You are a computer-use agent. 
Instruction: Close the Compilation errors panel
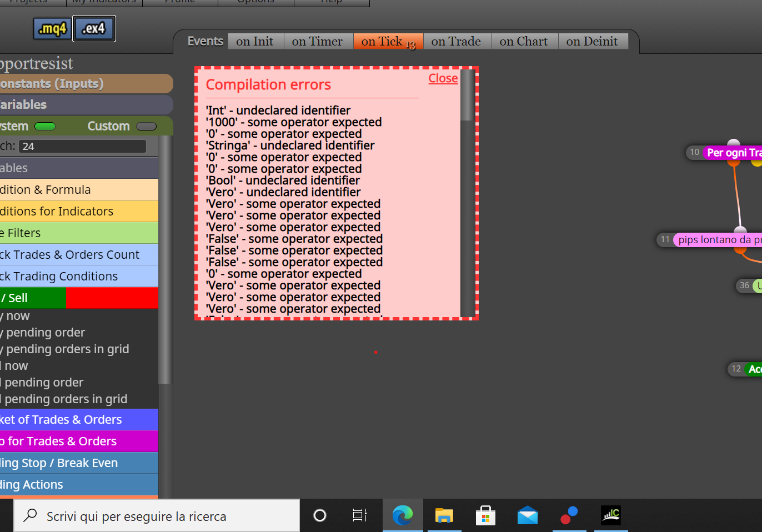[x=443, y=78]
